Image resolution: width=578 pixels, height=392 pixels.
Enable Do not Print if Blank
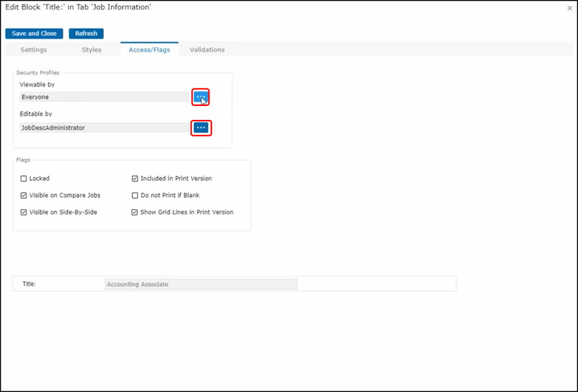135,195
